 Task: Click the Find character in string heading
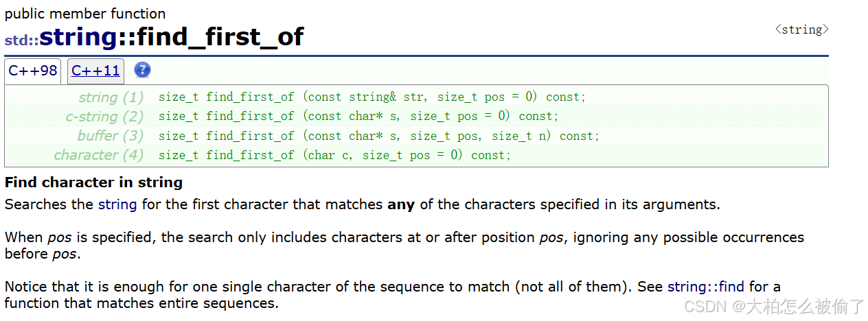pos(93,182)
